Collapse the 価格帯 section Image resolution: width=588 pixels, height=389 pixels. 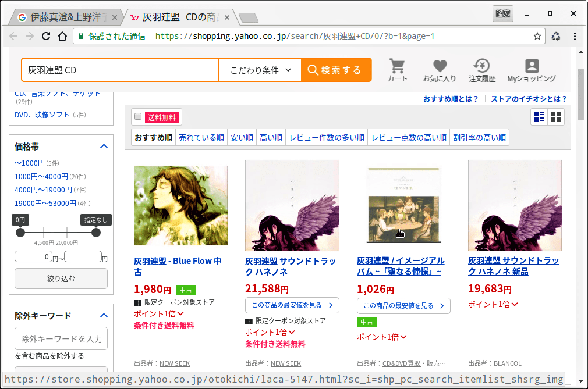coord(104,147)
